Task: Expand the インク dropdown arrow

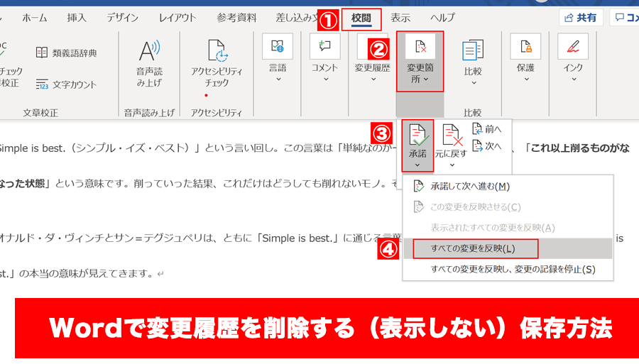Action: click(574, 79)
